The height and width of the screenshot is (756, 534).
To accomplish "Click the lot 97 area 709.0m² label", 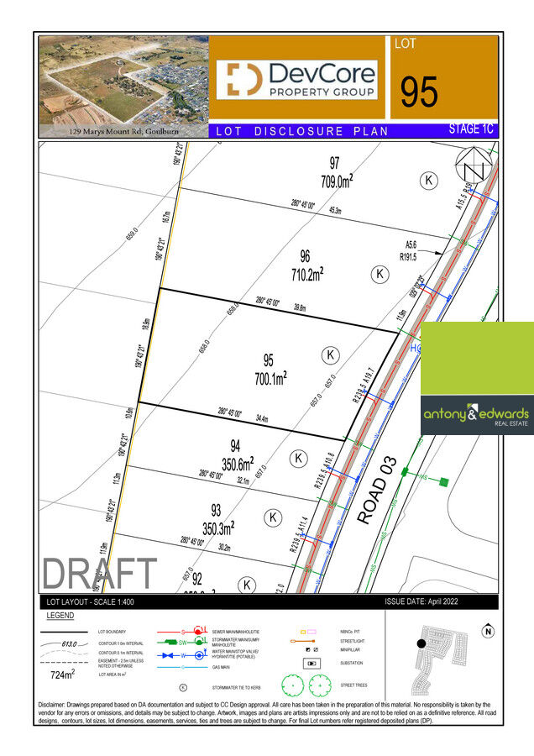I will click(x=337, y=181).
